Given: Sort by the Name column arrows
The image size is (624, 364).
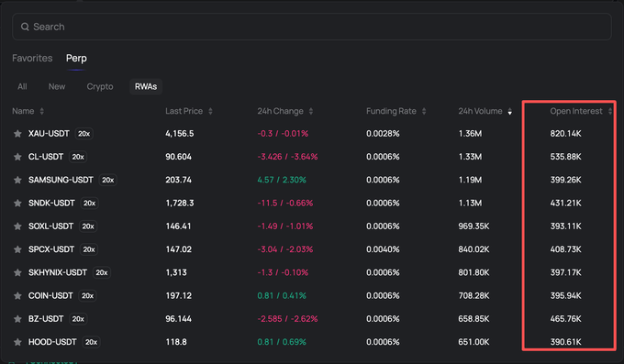Looking at the screenshot, I should pos(42,111).
